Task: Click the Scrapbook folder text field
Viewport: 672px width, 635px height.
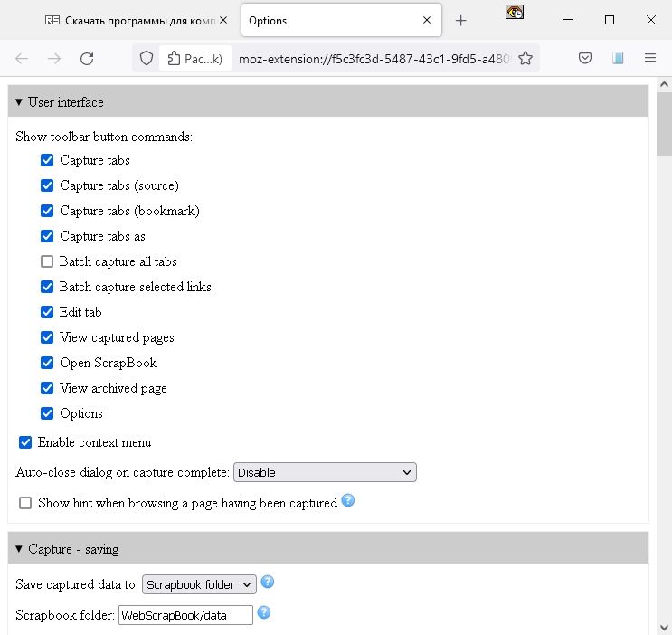Action: point(185,615)
